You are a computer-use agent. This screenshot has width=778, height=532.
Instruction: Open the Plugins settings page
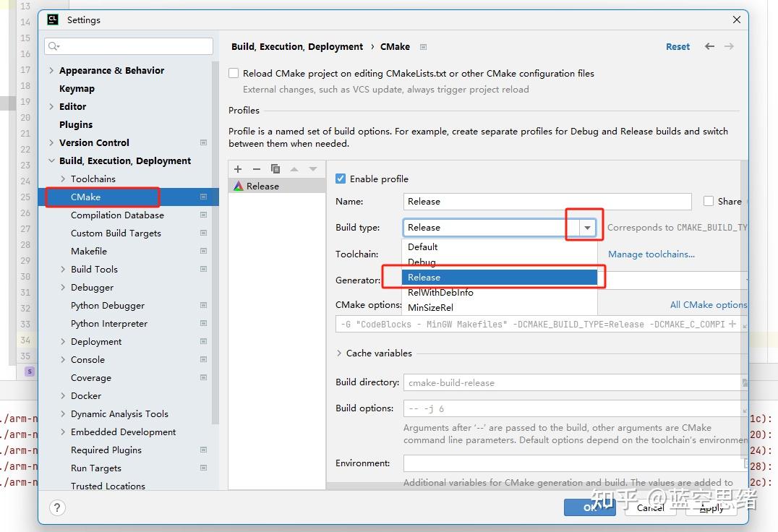coord(76,124)
